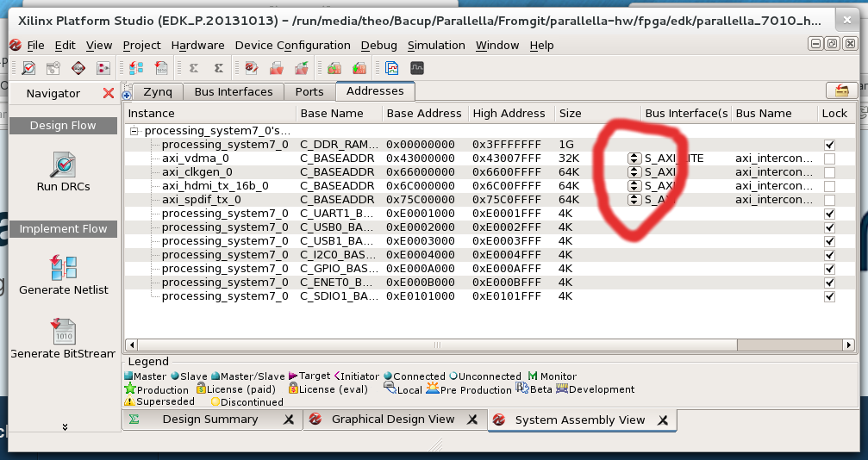Click the horizontal scrollbar left arrow

tap(131, 345)
